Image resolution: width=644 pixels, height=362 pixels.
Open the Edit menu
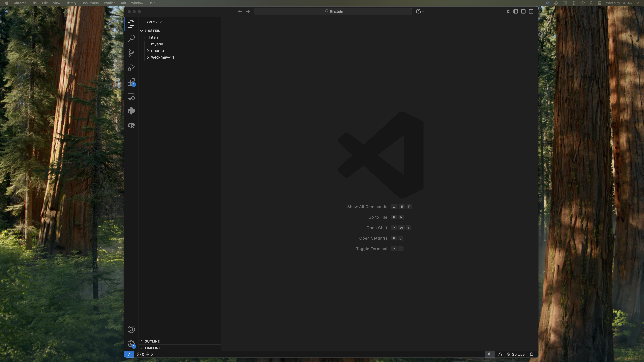pyautogui.click(x=45, y=3)
